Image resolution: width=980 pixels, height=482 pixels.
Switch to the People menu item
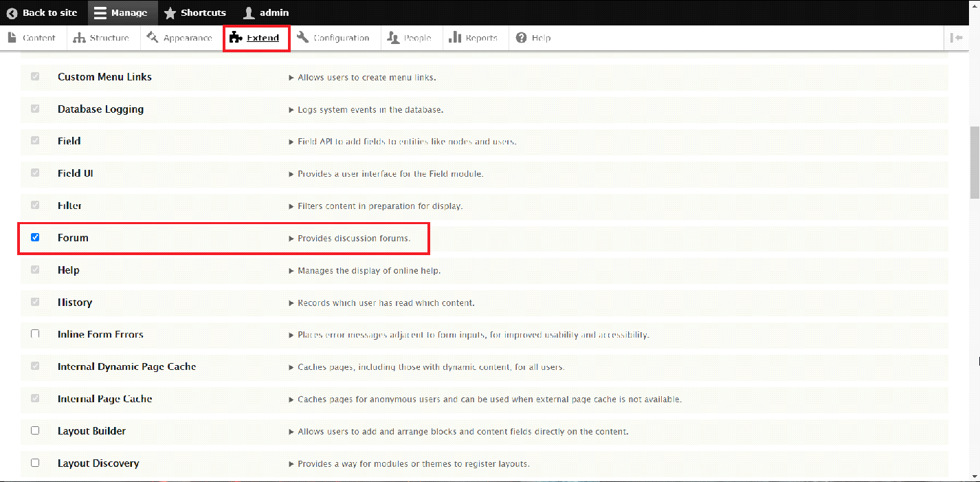pos(410,38)
